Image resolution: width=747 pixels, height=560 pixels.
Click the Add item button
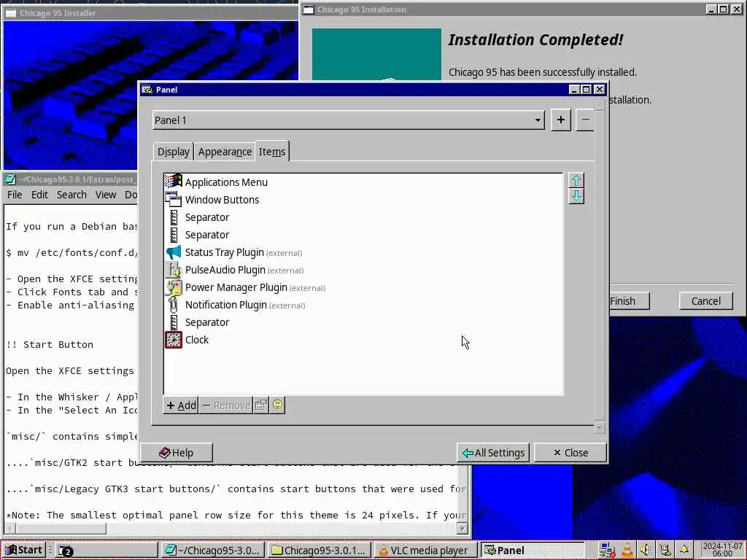pyautogui.click(x=181, y=405)
